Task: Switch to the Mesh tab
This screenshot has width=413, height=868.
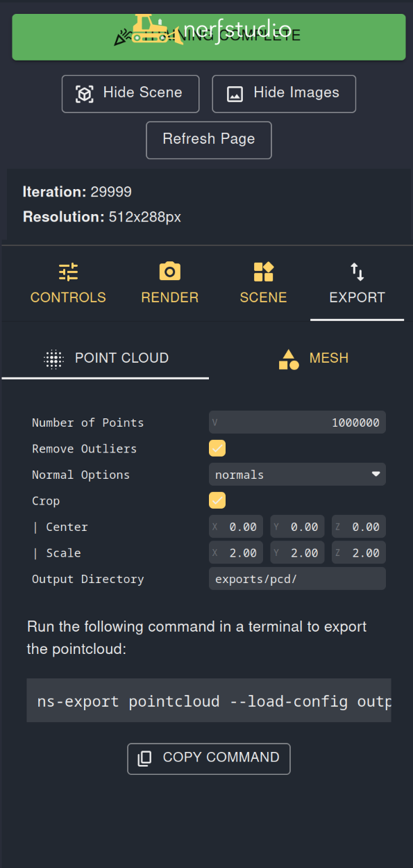Action: tap(312, 358)
